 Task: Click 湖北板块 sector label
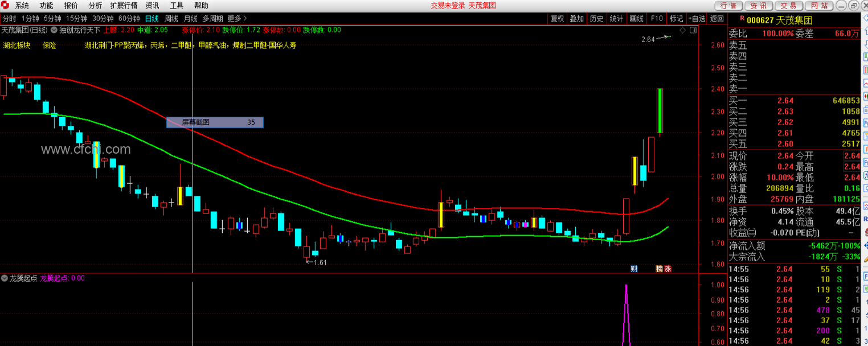(x=17, y=45)
